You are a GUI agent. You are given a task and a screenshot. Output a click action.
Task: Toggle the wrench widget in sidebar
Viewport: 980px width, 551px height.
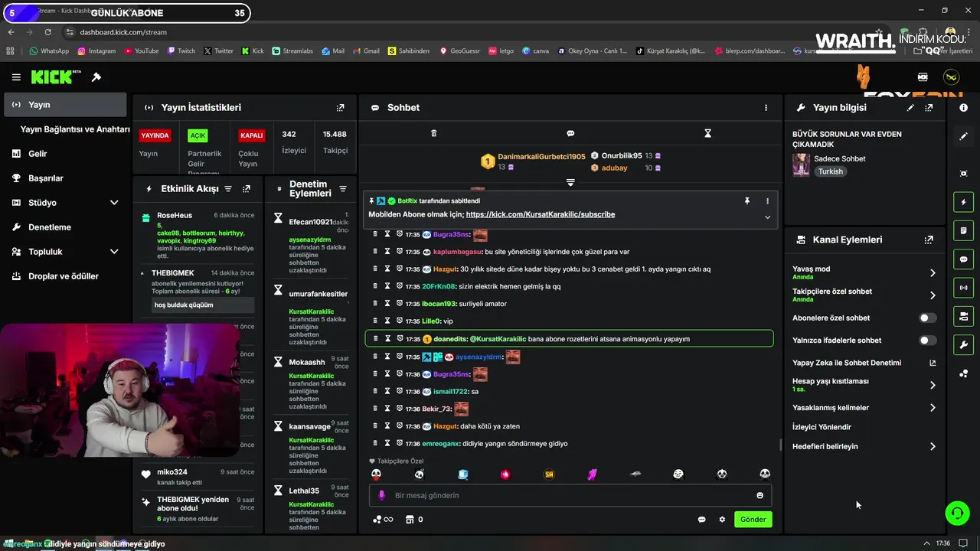click(x=963, y=345)
